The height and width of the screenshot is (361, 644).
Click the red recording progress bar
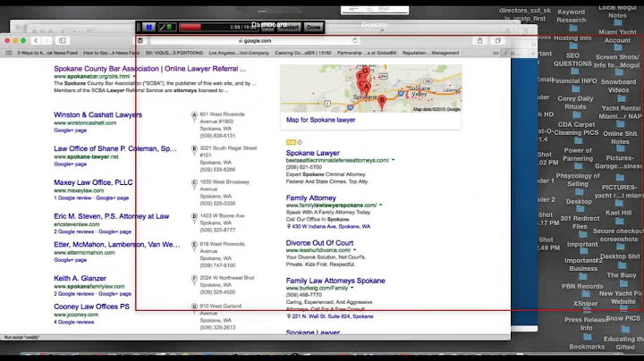[x=191, y=28]
